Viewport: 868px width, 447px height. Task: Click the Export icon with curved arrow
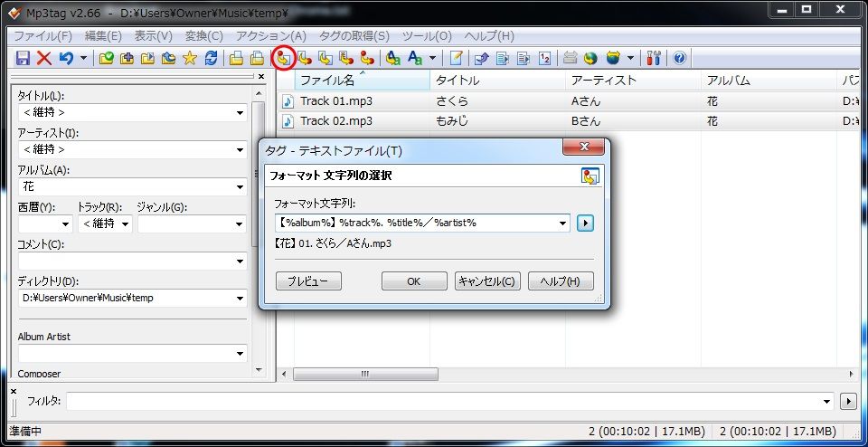(x=482, y=58)
